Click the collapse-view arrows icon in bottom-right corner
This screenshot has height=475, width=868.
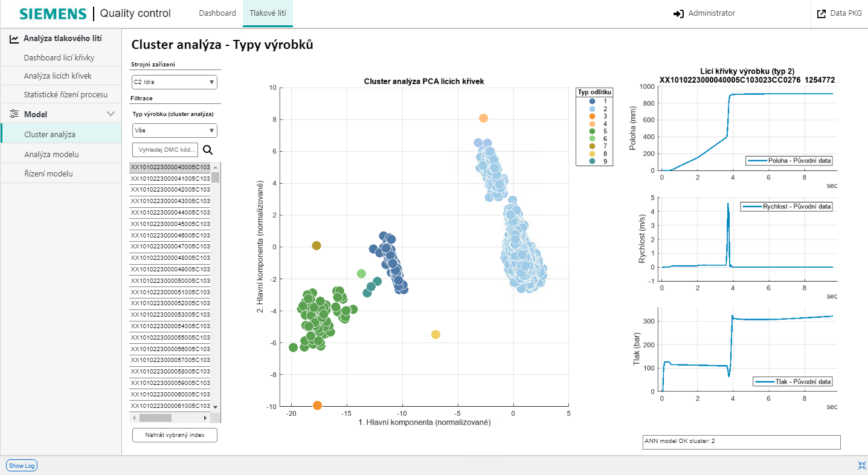point(862,465)
